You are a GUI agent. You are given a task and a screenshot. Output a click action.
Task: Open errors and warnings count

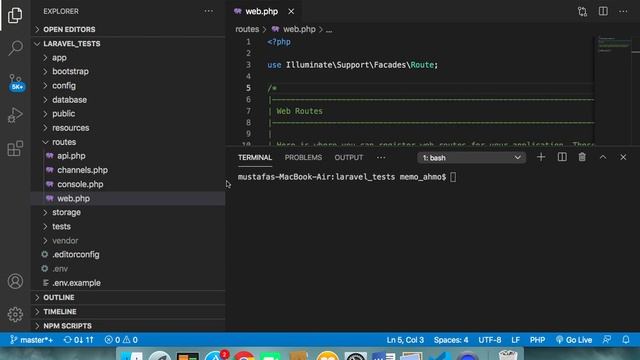pos(121,340)
